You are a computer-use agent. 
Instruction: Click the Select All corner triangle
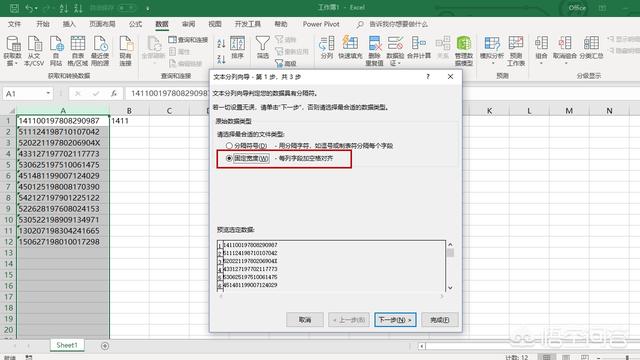click(x=11, y=111)
